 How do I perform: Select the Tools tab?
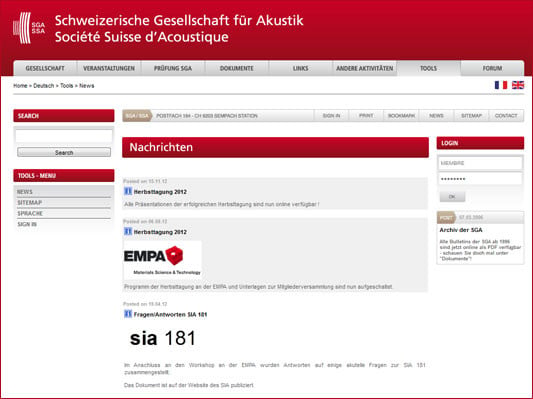428,68
